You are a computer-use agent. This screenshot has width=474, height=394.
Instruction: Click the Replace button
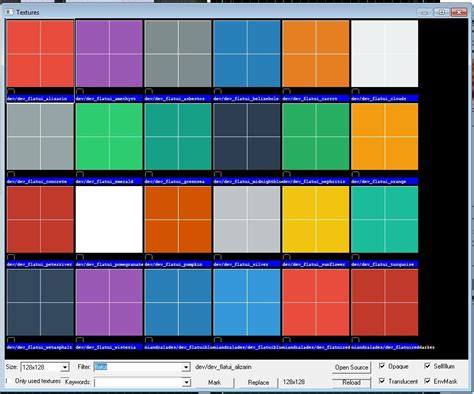tap(258, 382)
